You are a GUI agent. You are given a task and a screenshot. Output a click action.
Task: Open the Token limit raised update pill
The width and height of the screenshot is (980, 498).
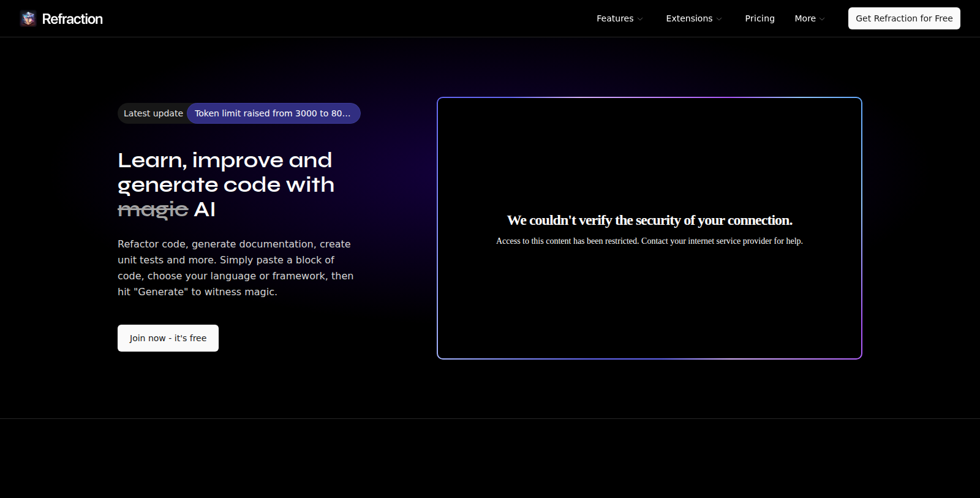[x=273, y=113]
